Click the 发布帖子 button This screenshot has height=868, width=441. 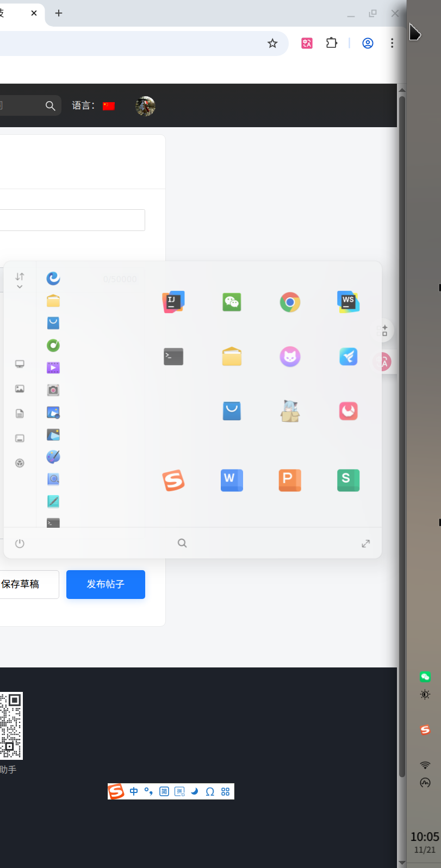click(105, 584)
